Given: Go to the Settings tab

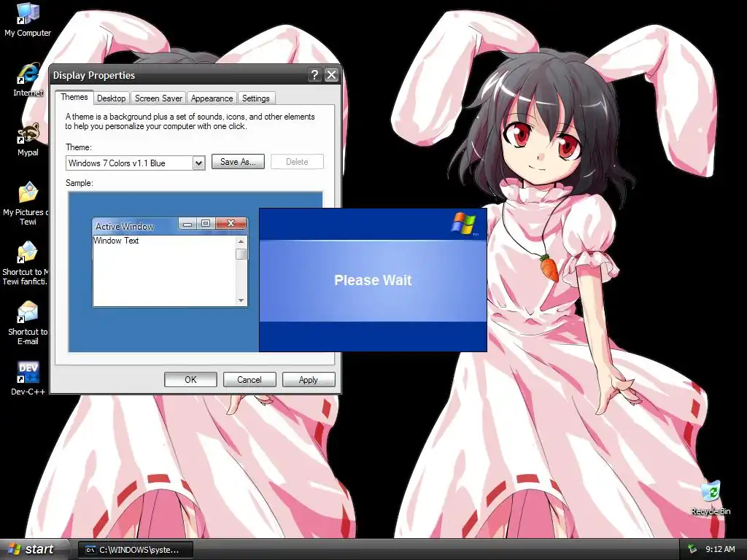Looking at the screenshot, I should pyautogui.click(x=256, y=98).
